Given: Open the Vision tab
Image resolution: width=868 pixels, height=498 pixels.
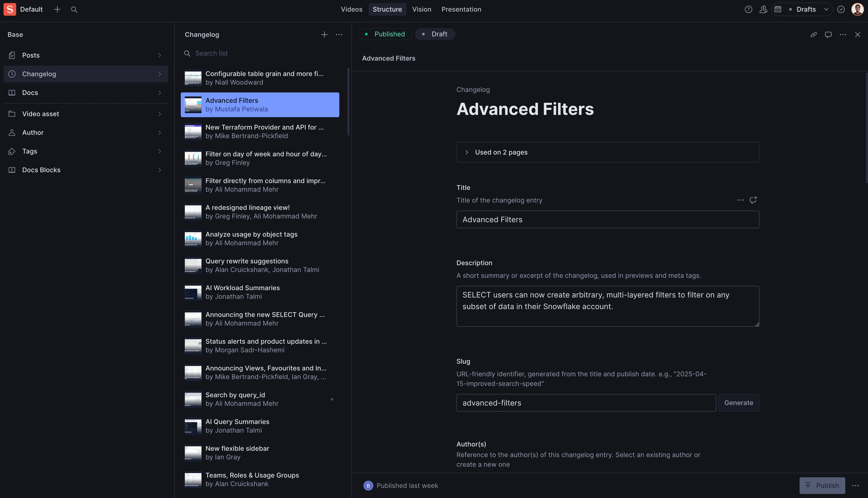Looking at the screenshot, I should (422, 9).
